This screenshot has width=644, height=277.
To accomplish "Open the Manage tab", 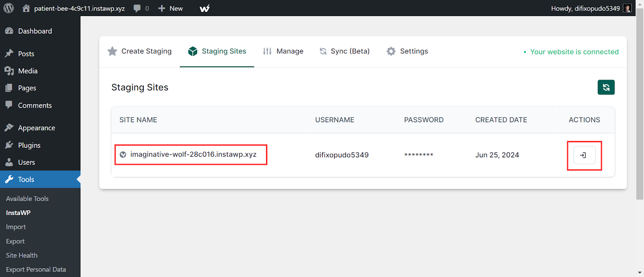I will (x=283, y=51).
